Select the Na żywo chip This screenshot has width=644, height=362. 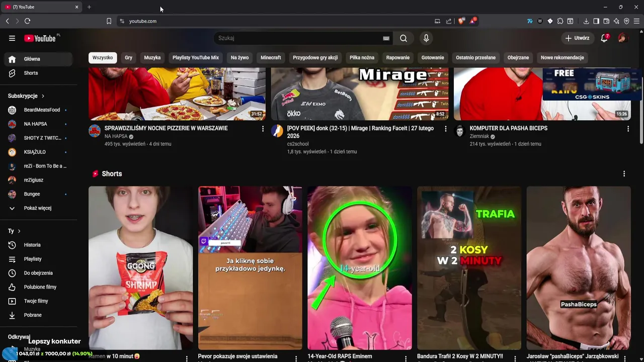(239, 58)
